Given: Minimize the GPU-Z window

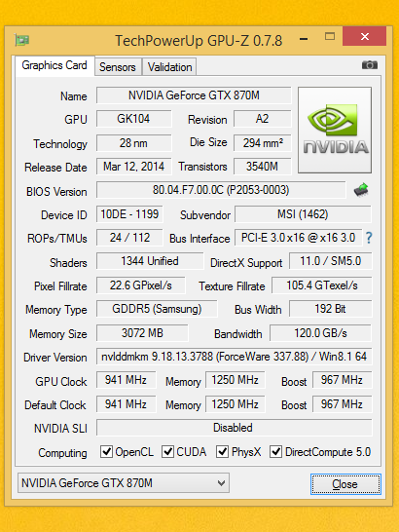Looking at the screenshot, I should pyautogui.click(x=304, y=39).
